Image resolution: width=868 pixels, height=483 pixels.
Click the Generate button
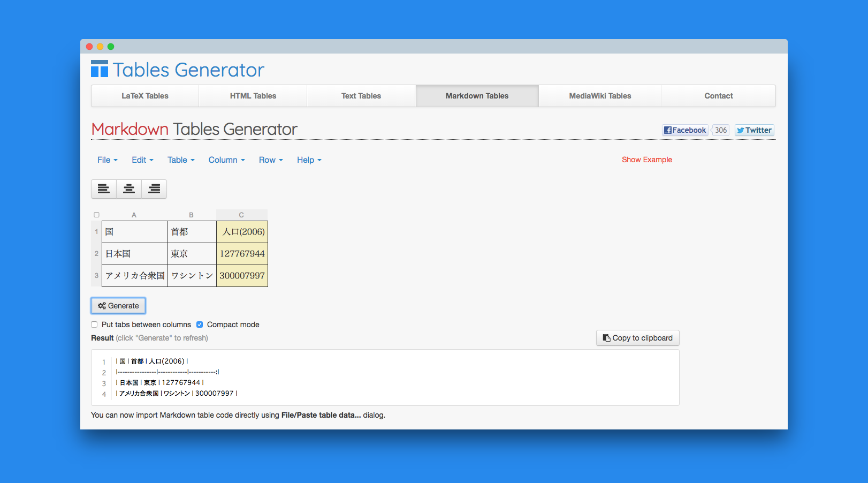tap(118, 306)
